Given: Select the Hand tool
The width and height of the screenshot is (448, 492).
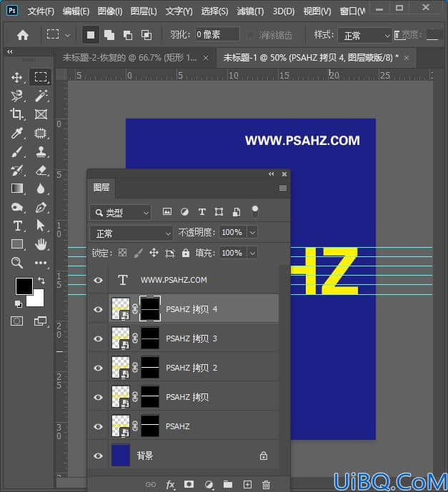Looking at the screenshot, I should tap(41, 244).
